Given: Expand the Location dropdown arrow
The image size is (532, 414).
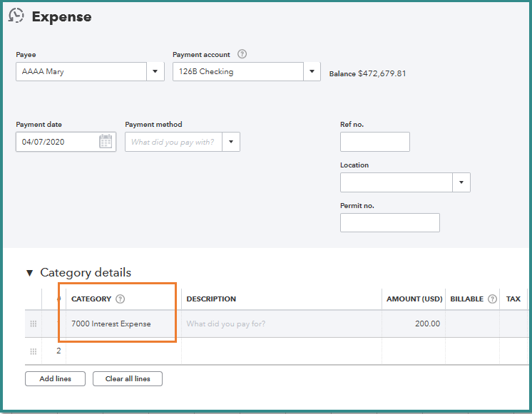Looking at the screenshot, I should (x=461, y=182).
